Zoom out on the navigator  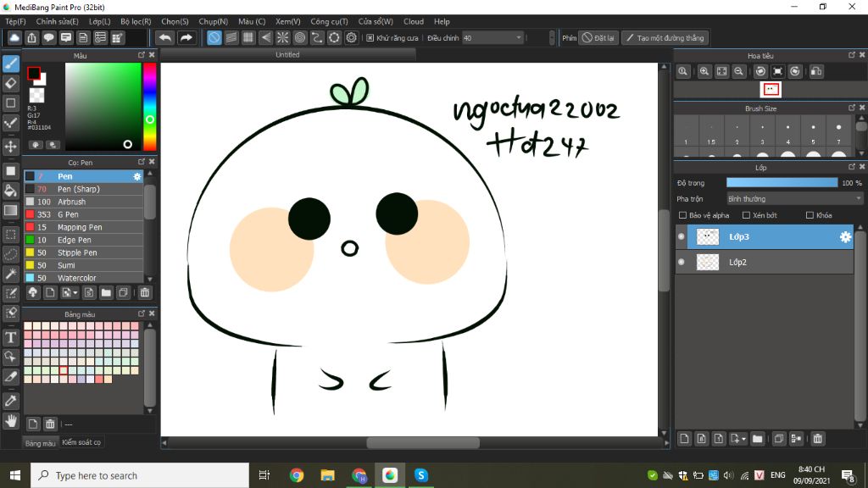738,71
